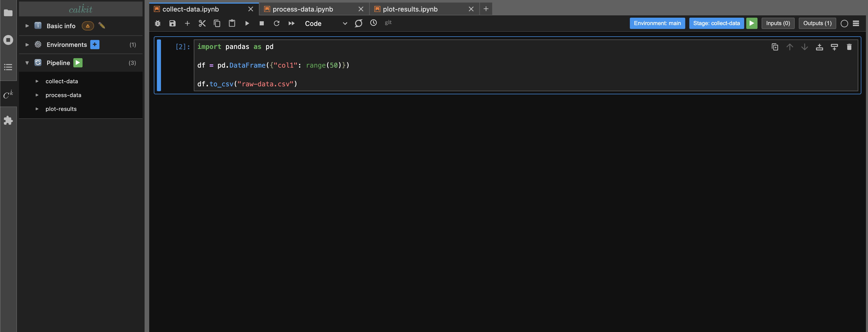Click the restart kernel icon
The image size is (868, 332).
276,23
